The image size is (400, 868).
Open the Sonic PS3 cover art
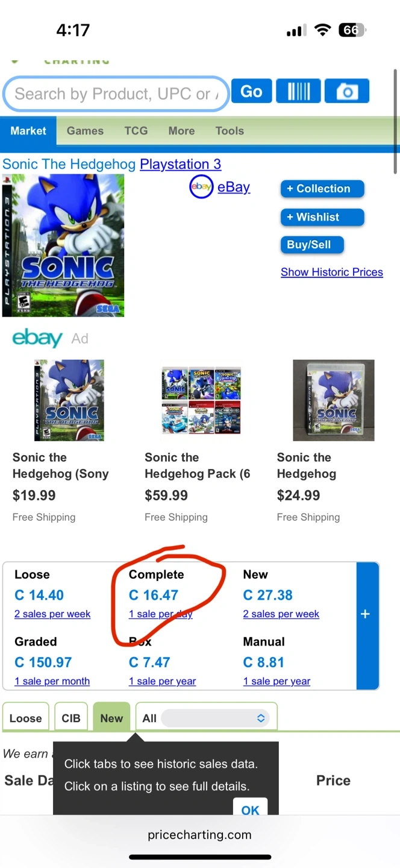pos(63,245)
